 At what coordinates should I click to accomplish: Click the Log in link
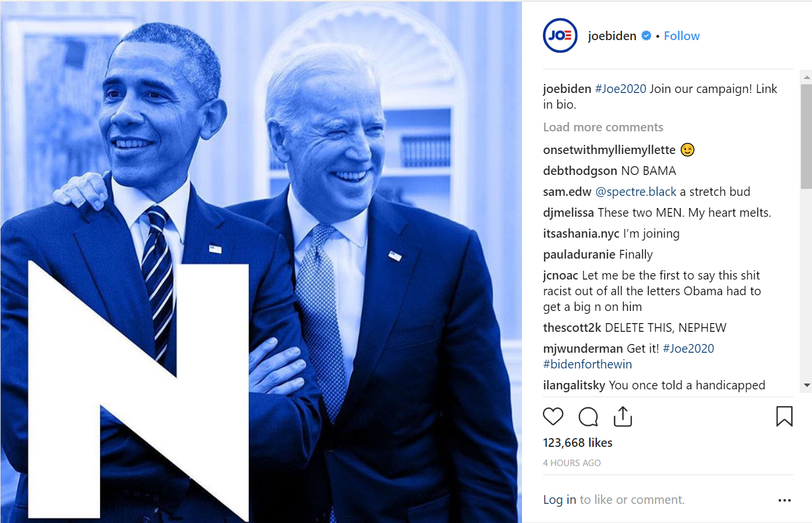coord(559,500)
